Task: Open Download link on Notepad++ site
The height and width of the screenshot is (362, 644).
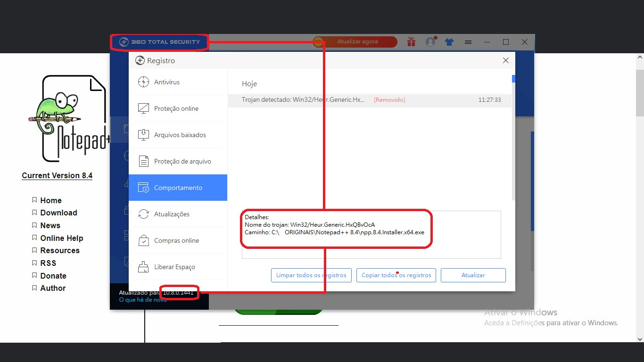Action: click(58, 213)
